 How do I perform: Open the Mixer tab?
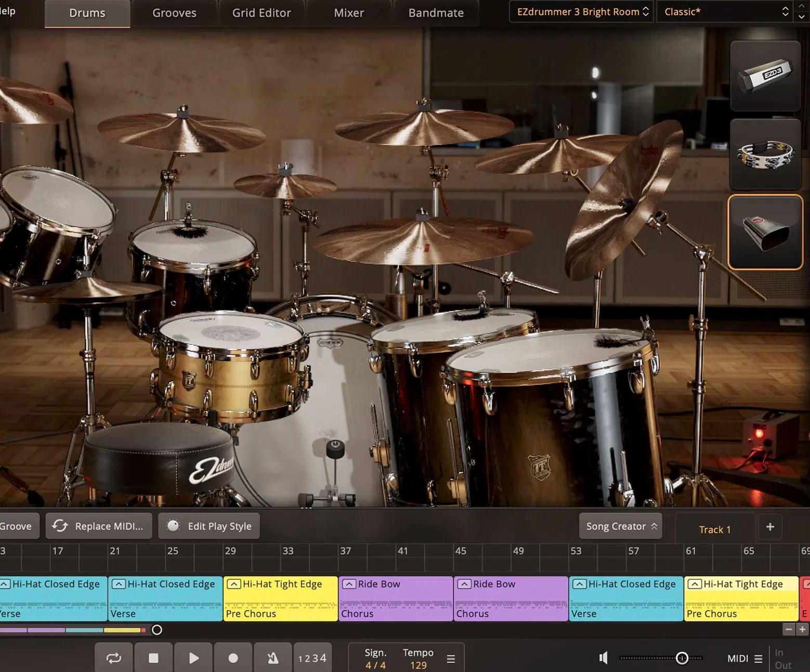[x=348, y=12]
